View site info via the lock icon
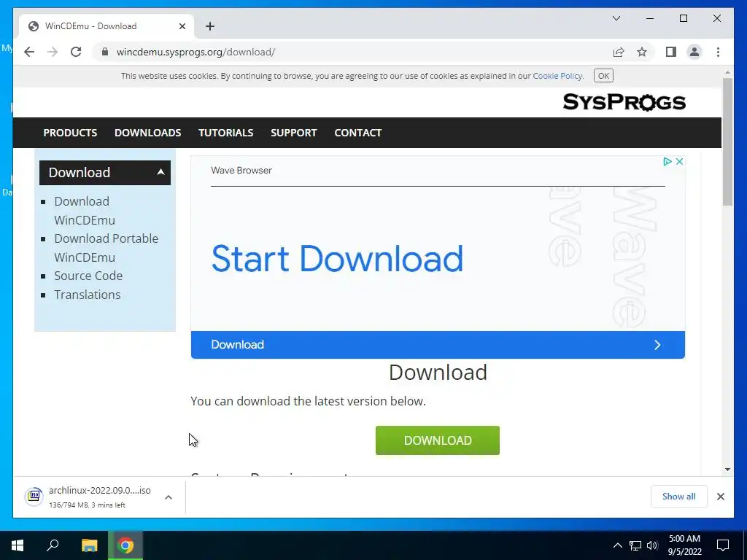Viewport: 747px width, 560px height. click(105, 52)
